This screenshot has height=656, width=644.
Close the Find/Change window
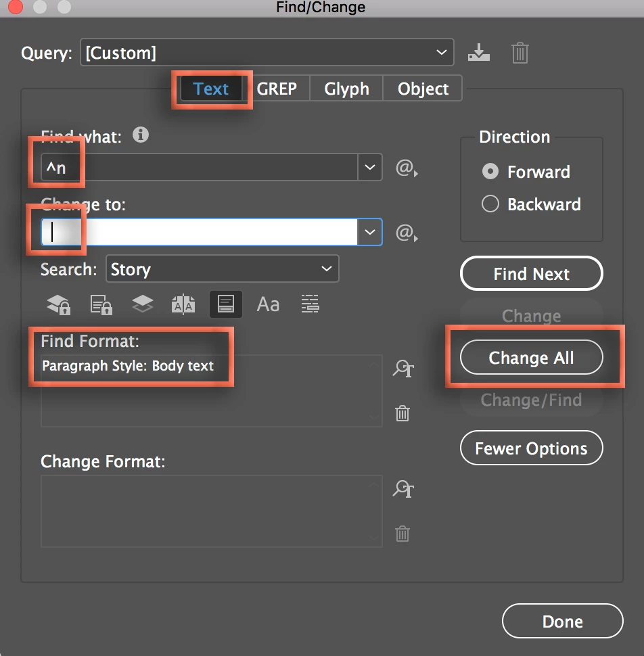[16, 7]
